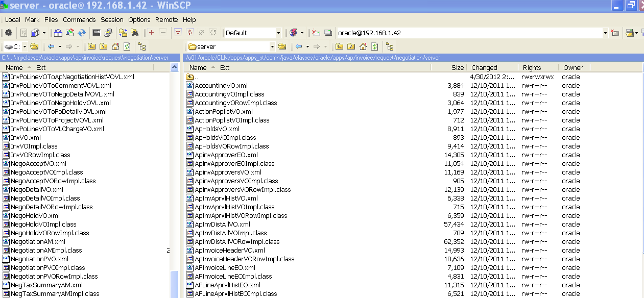Click the Synchronize toolbar icon
Screen dimensions: 644x298
82,33
